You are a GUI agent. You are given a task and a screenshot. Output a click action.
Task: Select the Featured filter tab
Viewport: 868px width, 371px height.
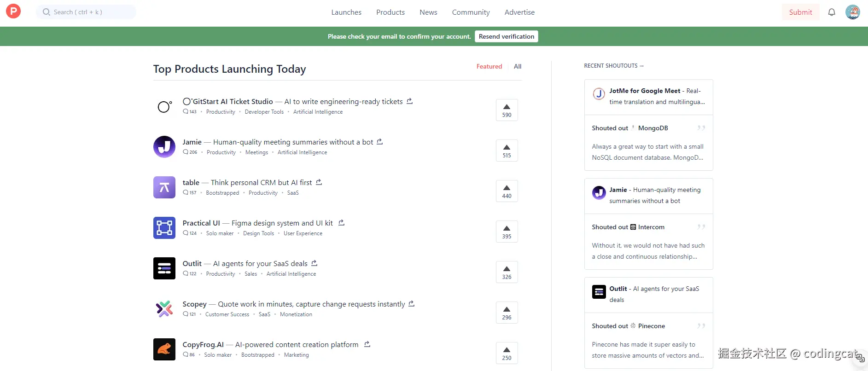click(x=489, y=67)
